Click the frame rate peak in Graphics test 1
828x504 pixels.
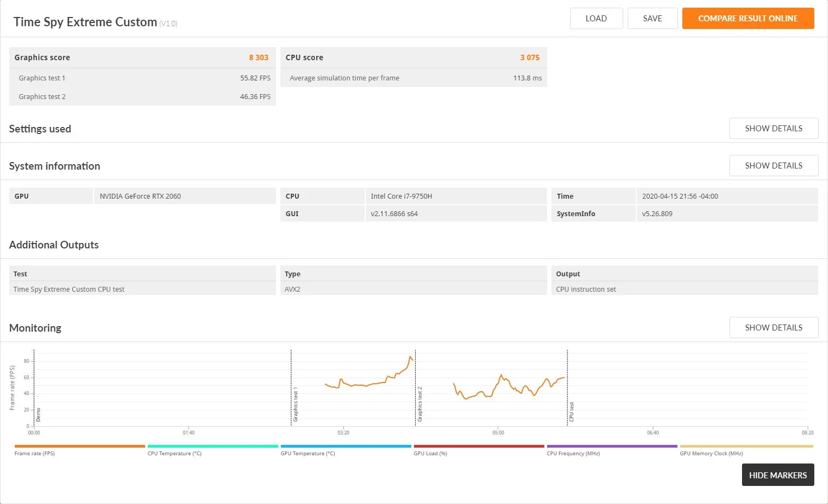[410, 357]
